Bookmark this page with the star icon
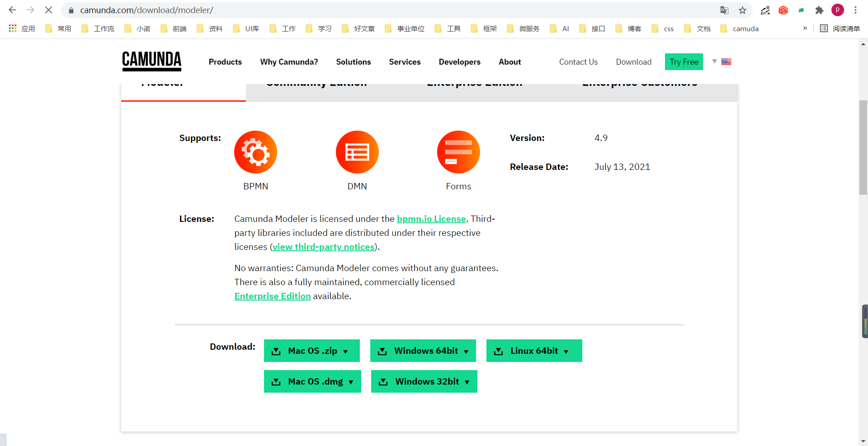Screen dimensions: 868x446 [742, 10]
